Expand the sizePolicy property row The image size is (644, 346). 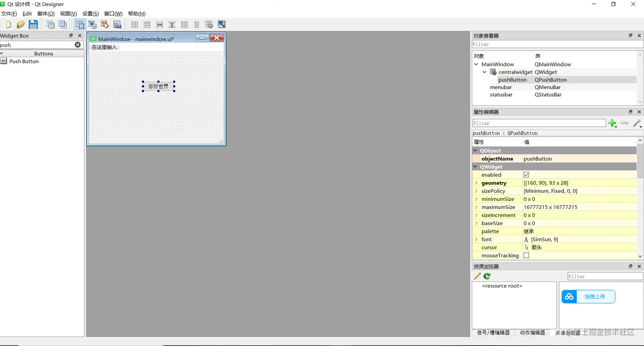(x=476, y=191)
